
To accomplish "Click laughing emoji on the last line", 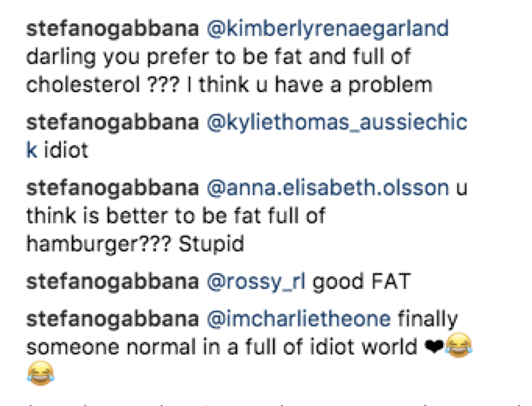I will coord(41,373).
